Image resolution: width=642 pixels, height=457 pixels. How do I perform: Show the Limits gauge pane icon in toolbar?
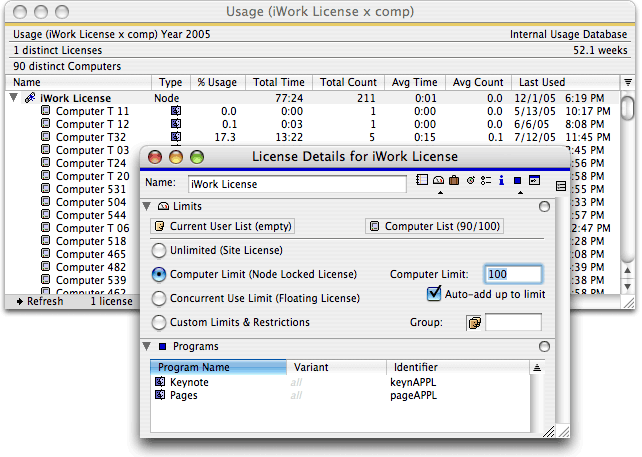pyautogui.click(x=438, y=180)
